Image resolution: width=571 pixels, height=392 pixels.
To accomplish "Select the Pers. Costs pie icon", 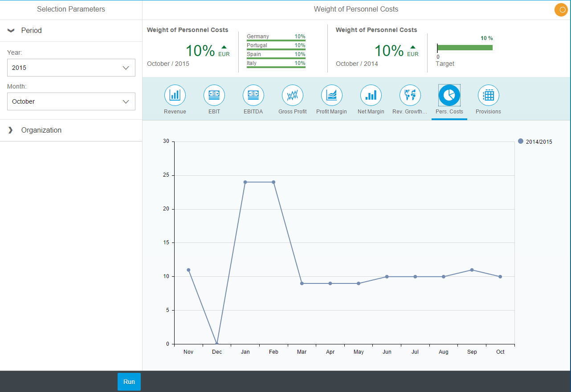I will [x=449, y=95].
